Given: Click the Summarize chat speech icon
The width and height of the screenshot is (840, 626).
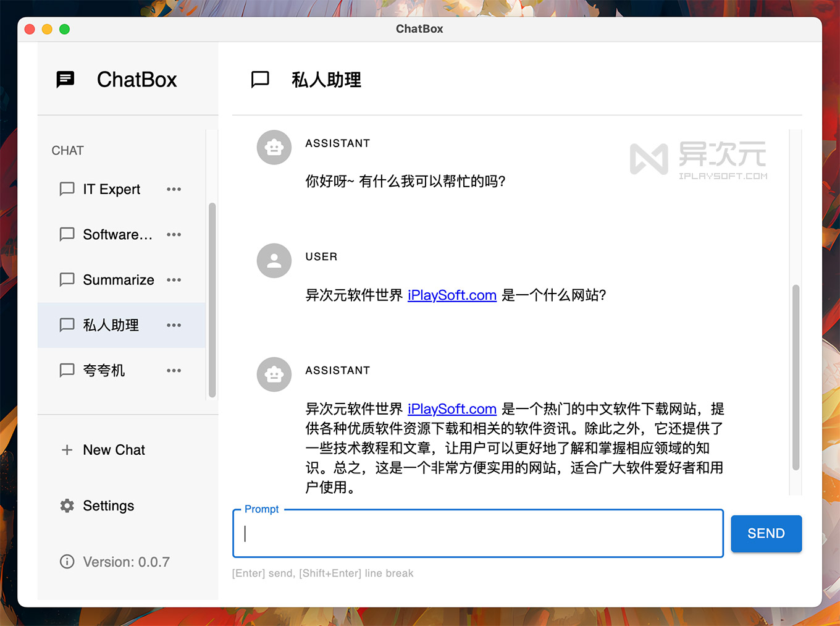Looking at the screenshot, I should click(x=67, y=279).
